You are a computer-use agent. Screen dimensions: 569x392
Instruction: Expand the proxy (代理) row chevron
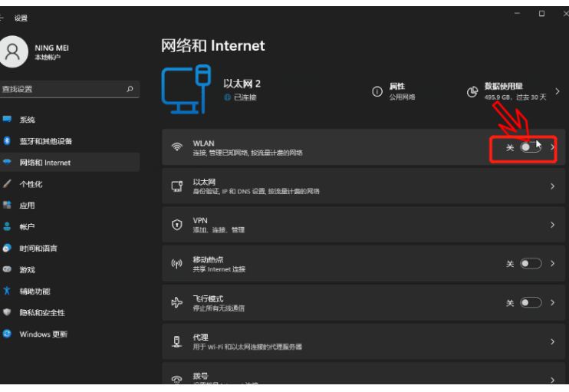tap(552, 341)
